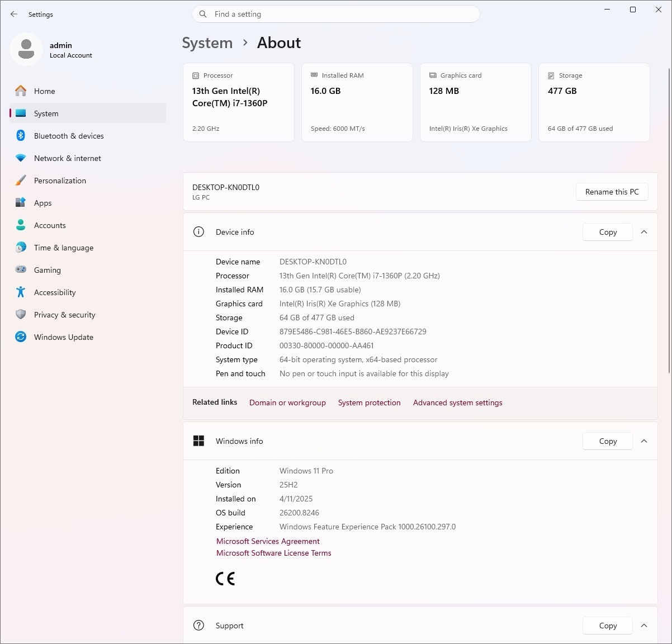
Task: Collapse the Support section chevron
Action: 644,626
